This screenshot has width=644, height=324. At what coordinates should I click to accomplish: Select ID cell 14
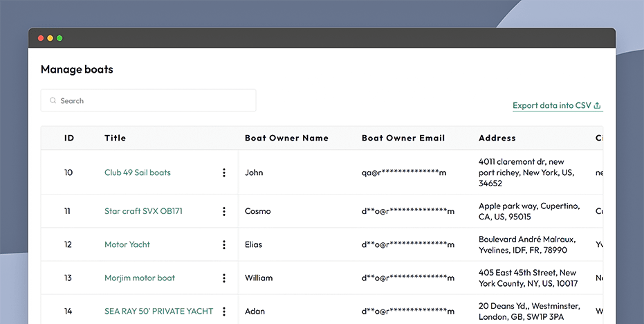click(68, 312)
